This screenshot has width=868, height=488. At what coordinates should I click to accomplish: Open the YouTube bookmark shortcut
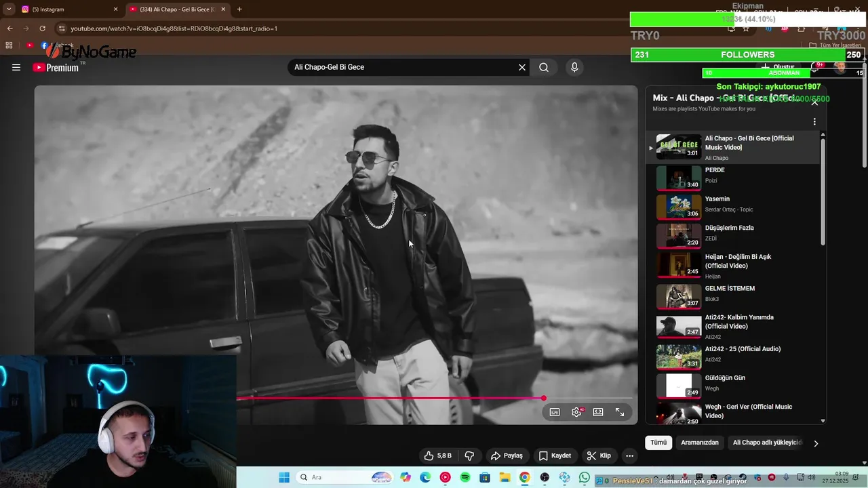tap(30, 45)
